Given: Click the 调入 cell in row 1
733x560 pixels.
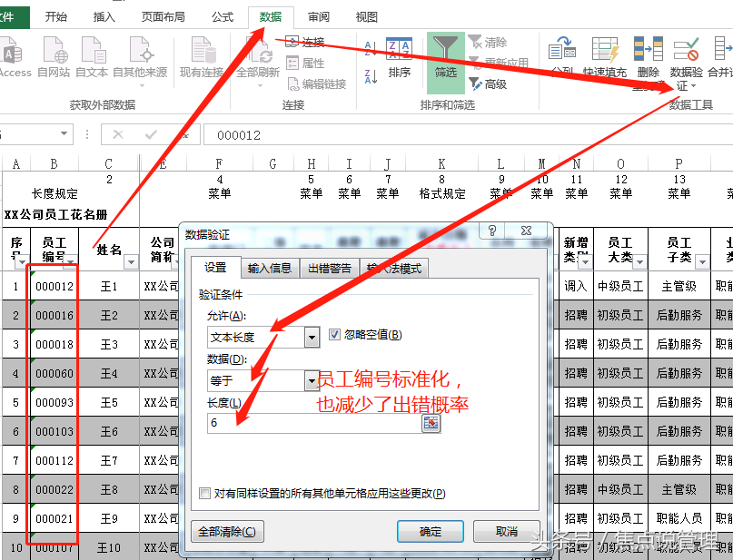Looking at the screenshot, I should pos(576,286).
